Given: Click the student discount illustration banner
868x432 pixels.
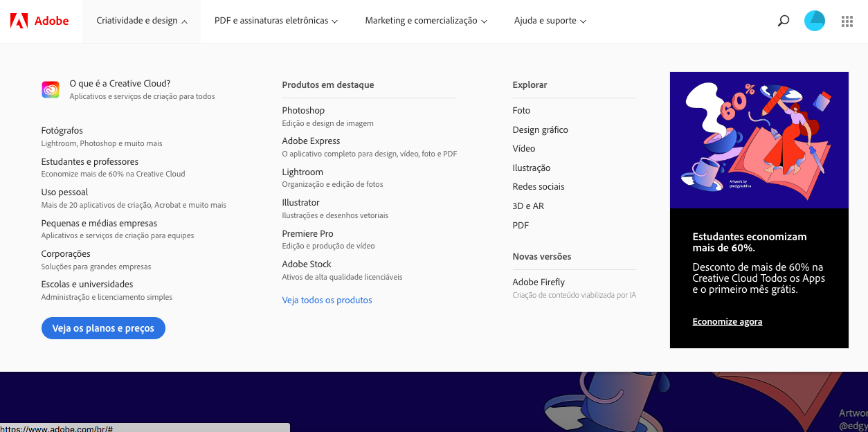Looking at the screenshot, I should [759, 140].
